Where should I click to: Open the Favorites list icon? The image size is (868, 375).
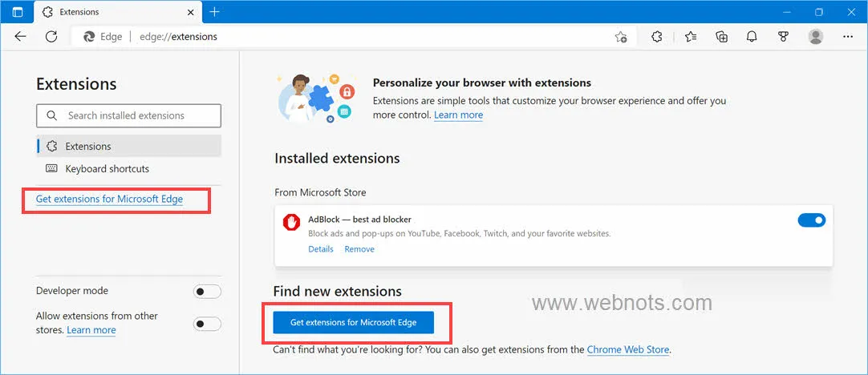click(690, 37)
